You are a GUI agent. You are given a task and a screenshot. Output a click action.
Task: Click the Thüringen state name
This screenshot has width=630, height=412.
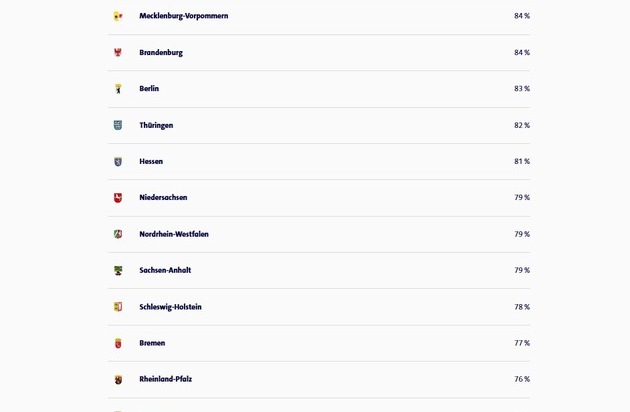click(x=156, y=125)
